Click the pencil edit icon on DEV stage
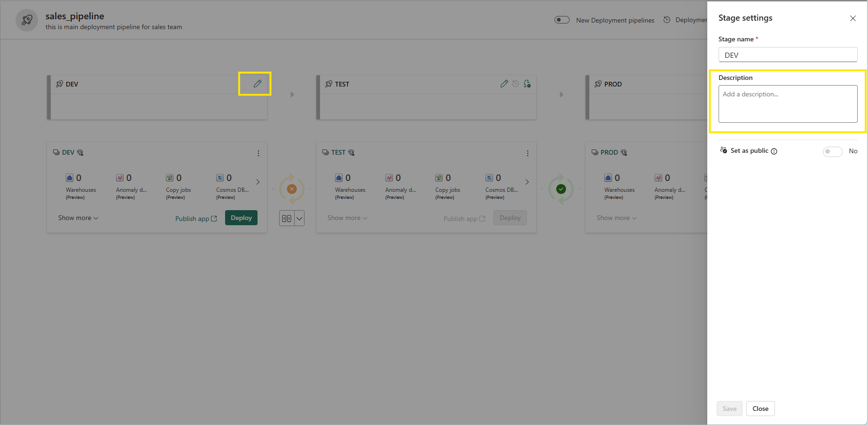Image resolution: width=868 pixels, height=425 pixels. (x=257, y=84)
